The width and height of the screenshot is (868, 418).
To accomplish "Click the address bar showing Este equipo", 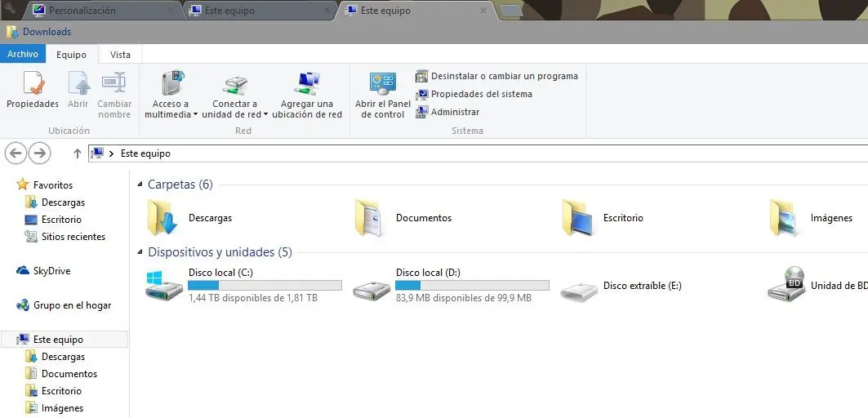I will click(478, 153).
